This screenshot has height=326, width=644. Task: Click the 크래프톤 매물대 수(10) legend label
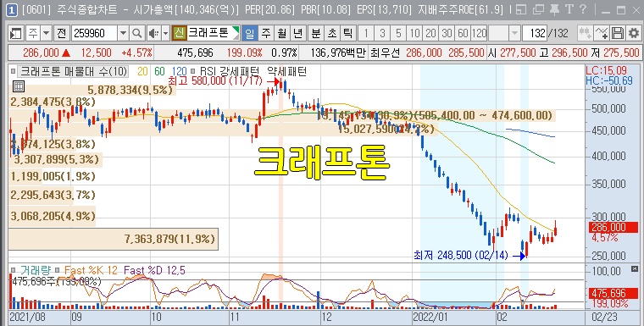(74, 72)
